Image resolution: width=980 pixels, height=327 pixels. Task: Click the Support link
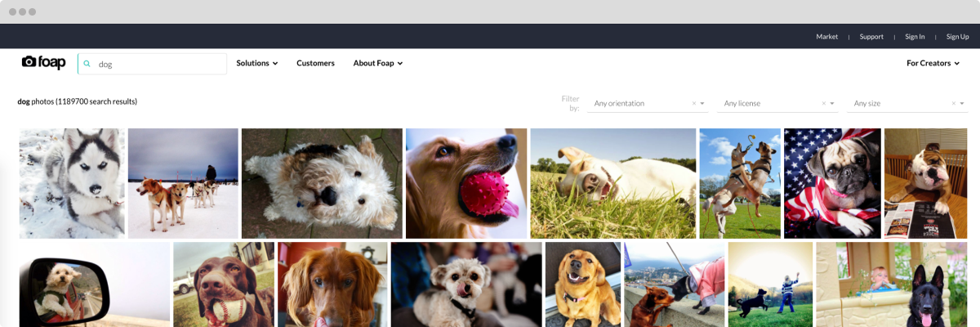871,37
